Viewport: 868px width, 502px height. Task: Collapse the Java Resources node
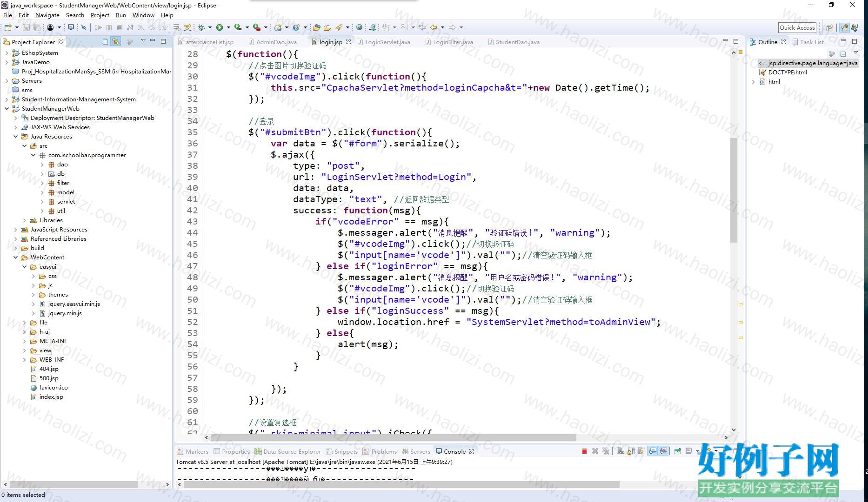(x=15, y=137)
